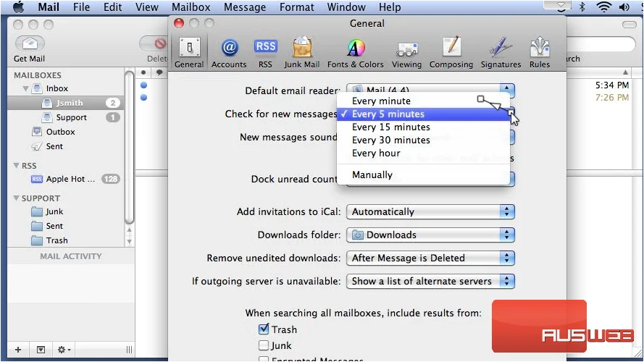Viewport: 644px width, 362px height.
Task: Open the Junk Mail preferences pane
Action: (302, 53)
